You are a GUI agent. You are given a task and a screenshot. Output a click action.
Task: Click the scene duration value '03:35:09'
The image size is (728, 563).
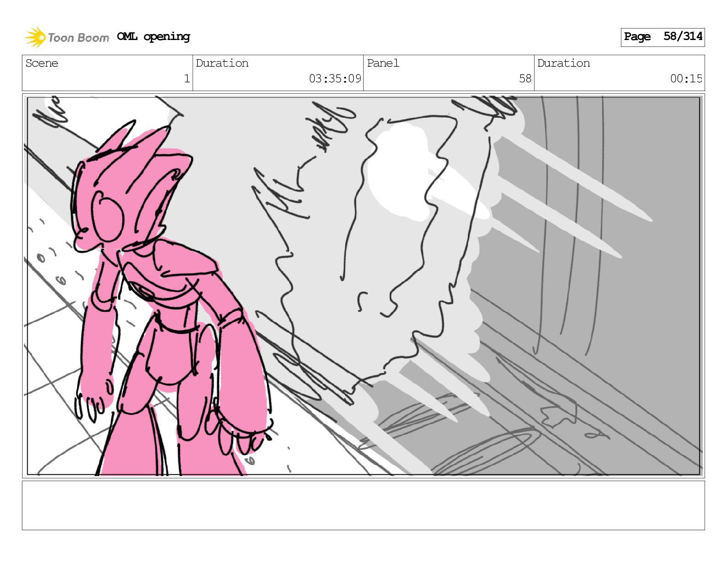pyautogui.click(x=335, y=79)
